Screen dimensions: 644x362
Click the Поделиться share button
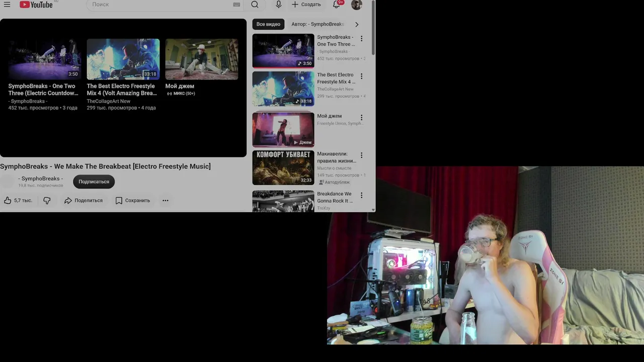83,201
